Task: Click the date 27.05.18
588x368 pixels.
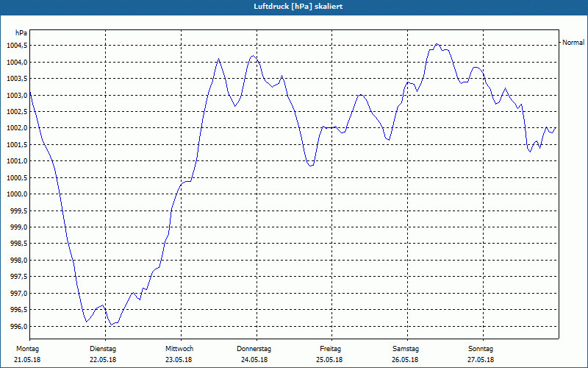Action: [481, 360]
